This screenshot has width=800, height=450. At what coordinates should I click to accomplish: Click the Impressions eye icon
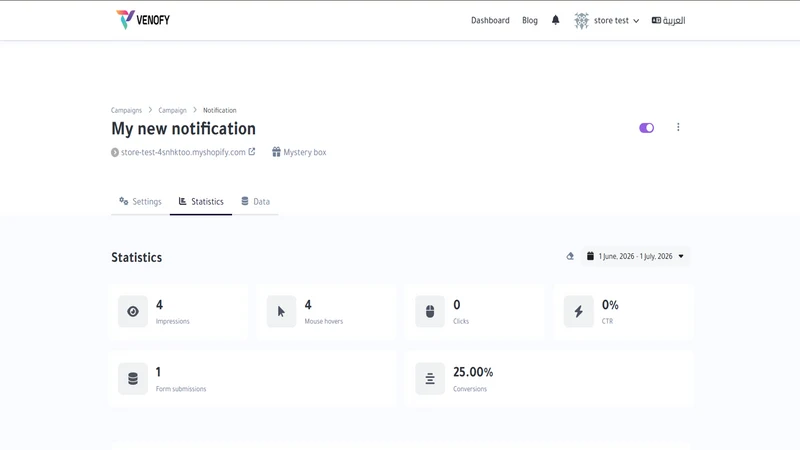(133, 311)
